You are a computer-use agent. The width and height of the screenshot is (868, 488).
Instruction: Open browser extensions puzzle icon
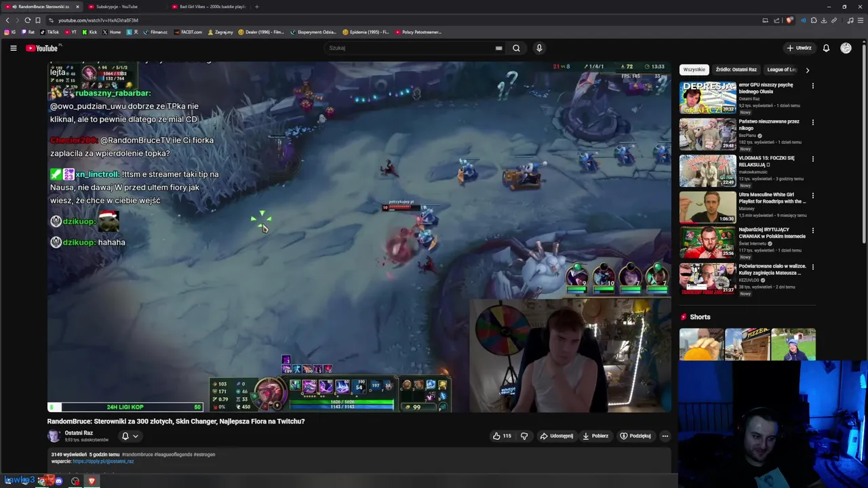click(x=814, y=20)
